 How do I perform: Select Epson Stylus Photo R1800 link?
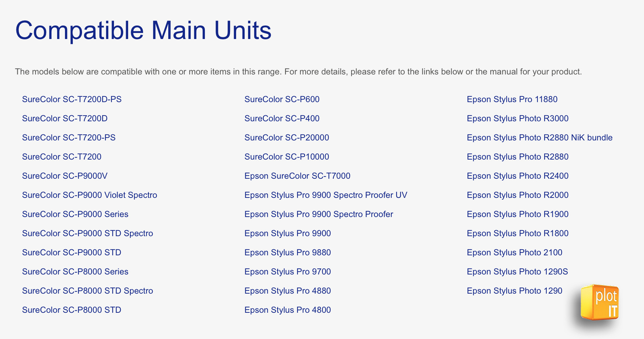[x=518, y=233]
